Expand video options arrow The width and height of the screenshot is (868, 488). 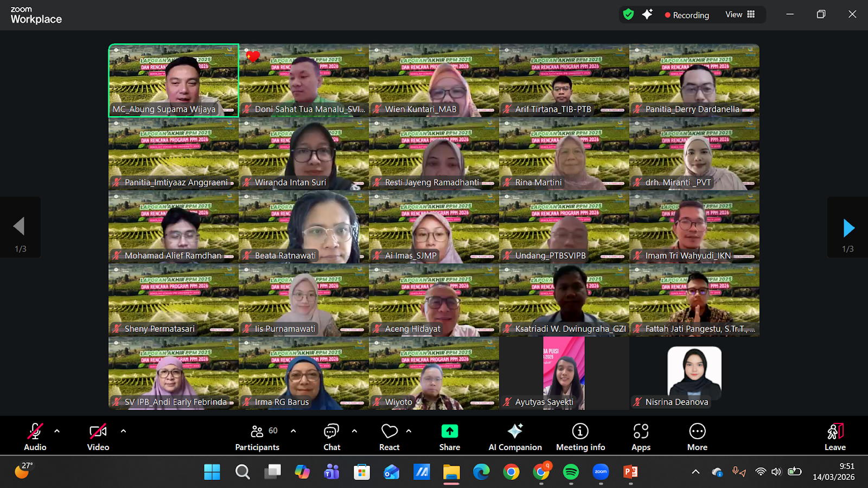tap(123, 431)
